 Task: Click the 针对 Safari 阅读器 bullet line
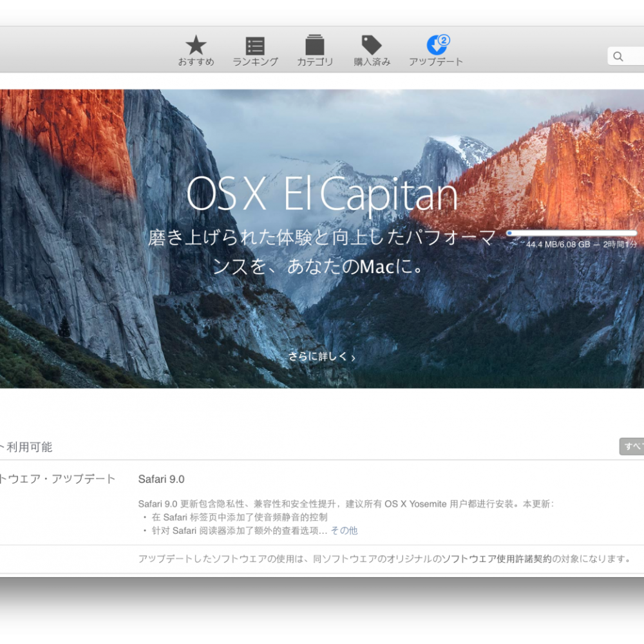pos(240,531)
